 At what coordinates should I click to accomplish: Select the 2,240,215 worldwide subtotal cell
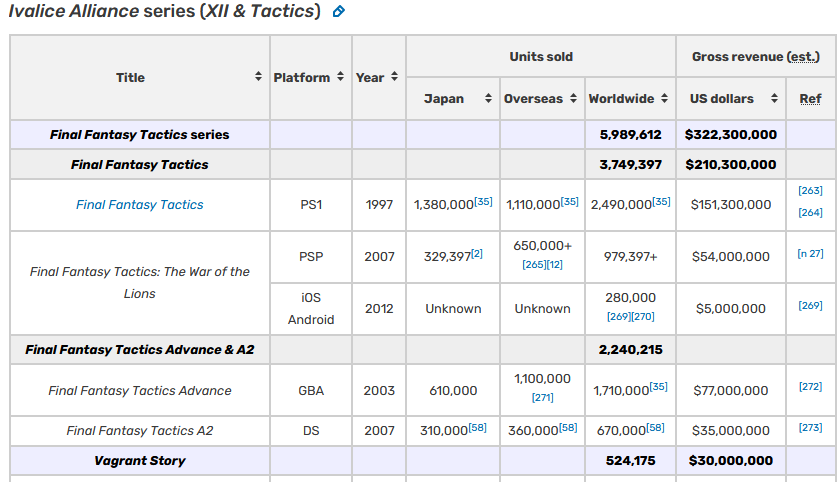(x=631, y=349)
